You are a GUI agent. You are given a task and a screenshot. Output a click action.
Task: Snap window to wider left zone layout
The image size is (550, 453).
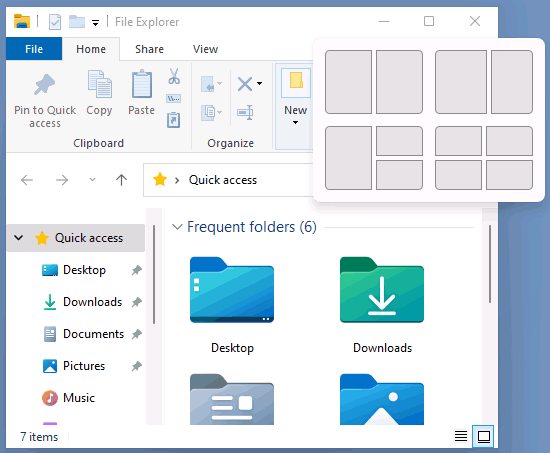pos(461,82)
